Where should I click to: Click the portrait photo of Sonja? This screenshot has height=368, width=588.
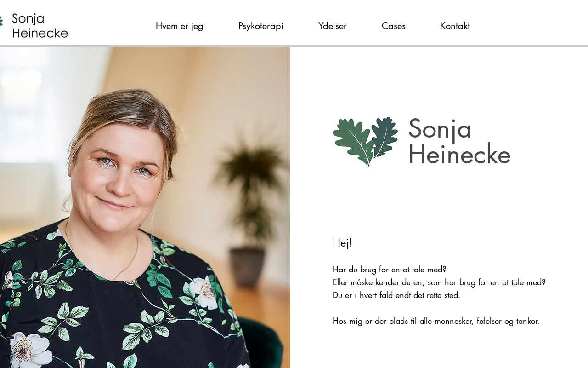145,207
